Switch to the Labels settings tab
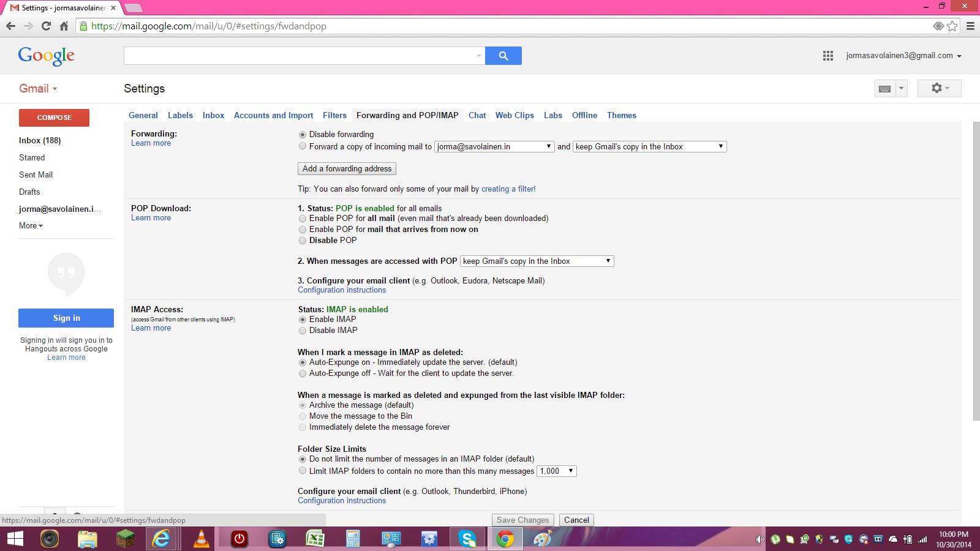 click(180, 115)
